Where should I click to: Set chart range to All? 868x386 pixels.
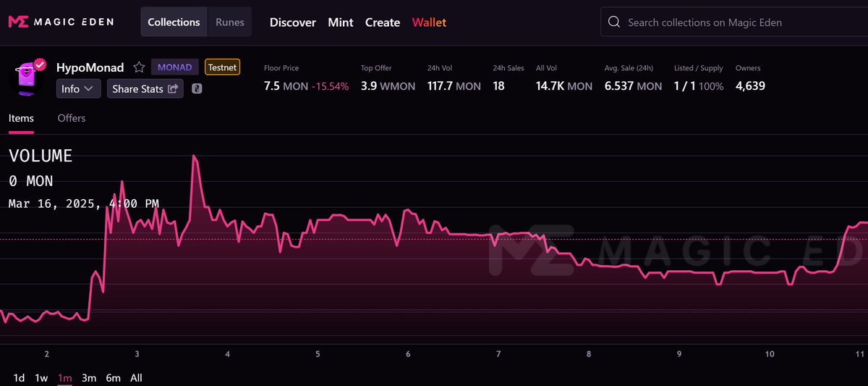136,377
